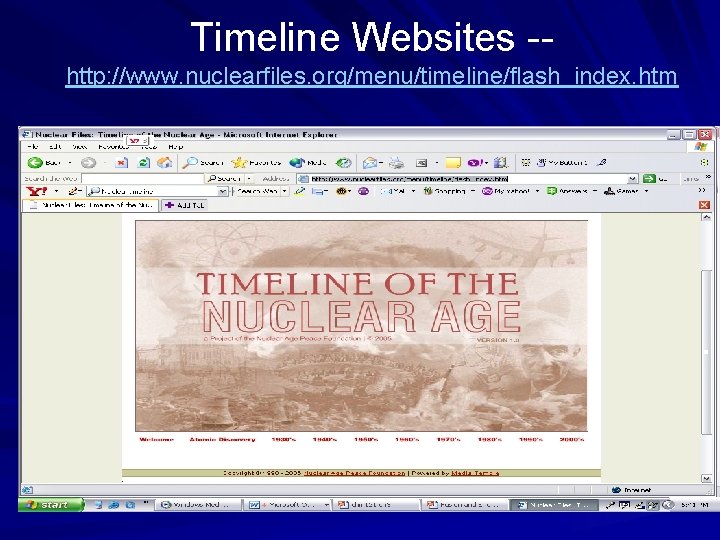720x540 pixels.
Task: Open the Media Temple footer link
Action: point(475,473)
